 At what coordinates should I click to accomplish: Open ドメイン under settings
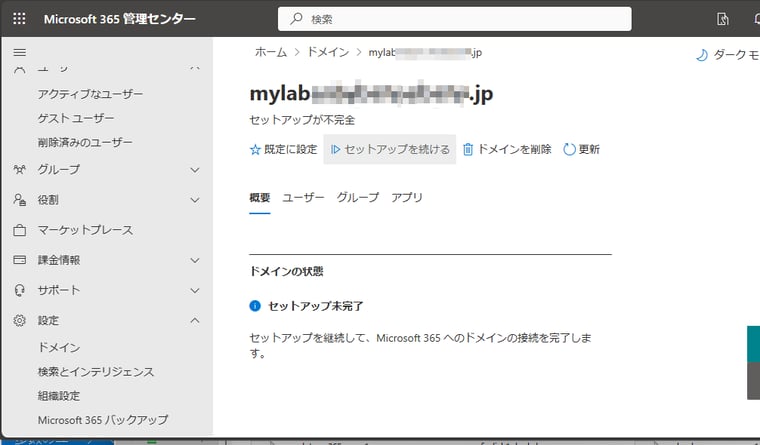(59, 348)
